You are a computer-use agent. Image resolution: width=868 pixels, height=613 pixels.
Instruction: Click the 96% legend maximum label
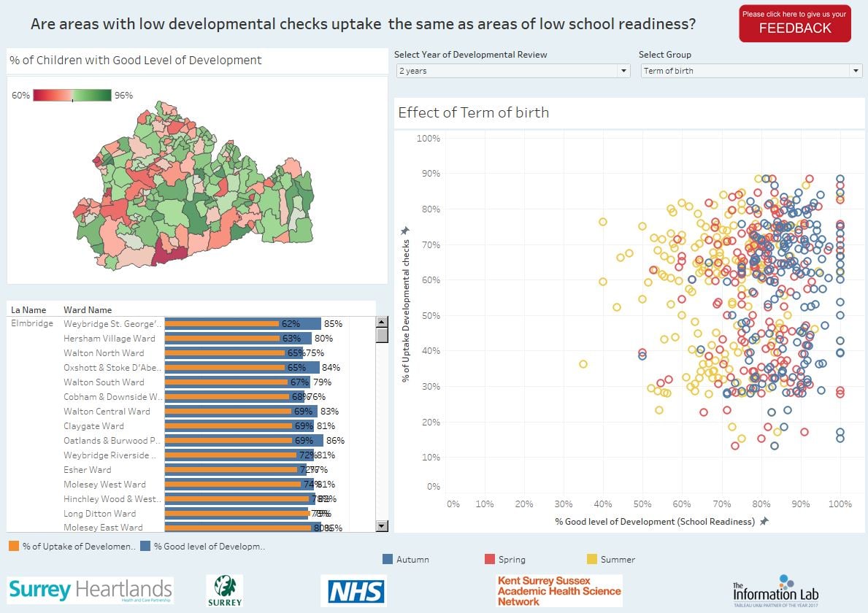click(x=123, y=95)
